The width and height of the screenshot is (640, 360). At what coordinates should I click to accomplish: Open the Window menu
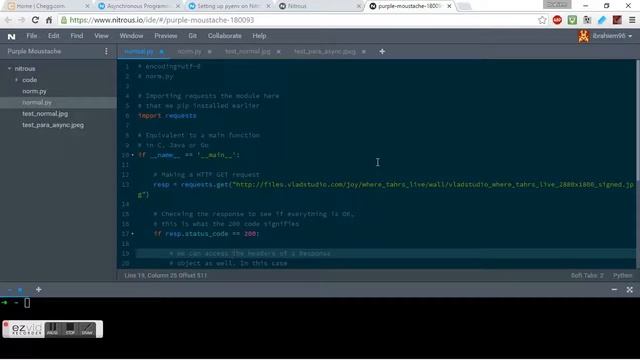click(x=131, y=36)
